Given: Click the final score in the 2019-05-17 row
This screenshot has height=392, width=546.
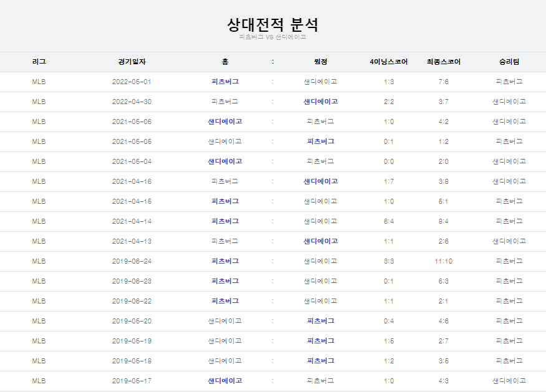Looking at the screenshot, I should click(x=444, y=381).
